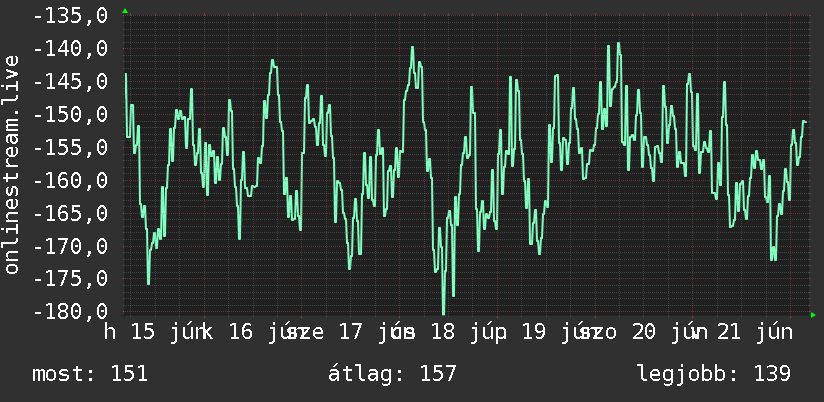This screenshot has height=402, width=824.
Task: Click the green arrow ending the x-axis
Action: [x=813, y=315]
